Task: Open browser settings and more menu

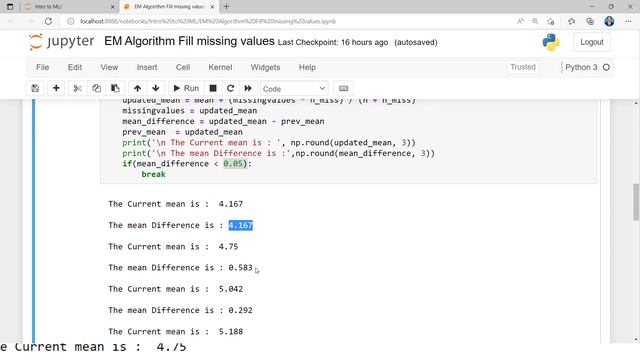Action: pyautogui.click(x=628, y=21)
